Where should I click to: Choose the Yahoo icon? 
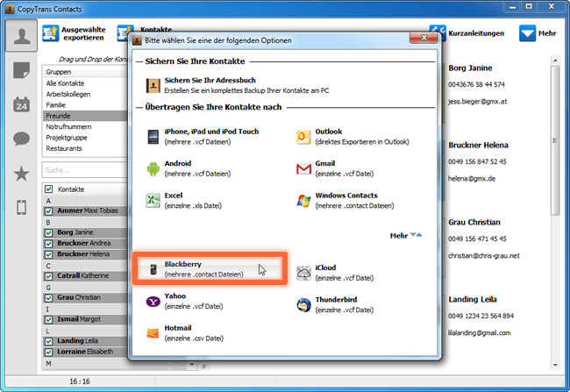click(153, 302)
